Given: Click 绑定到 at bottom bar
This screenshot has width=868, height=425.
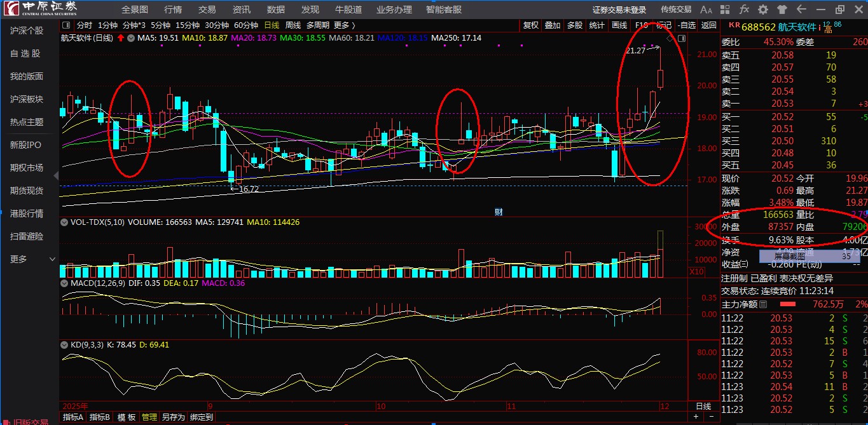Looking at the screenshot, I should pyautogui.click(x=202, y=417).
